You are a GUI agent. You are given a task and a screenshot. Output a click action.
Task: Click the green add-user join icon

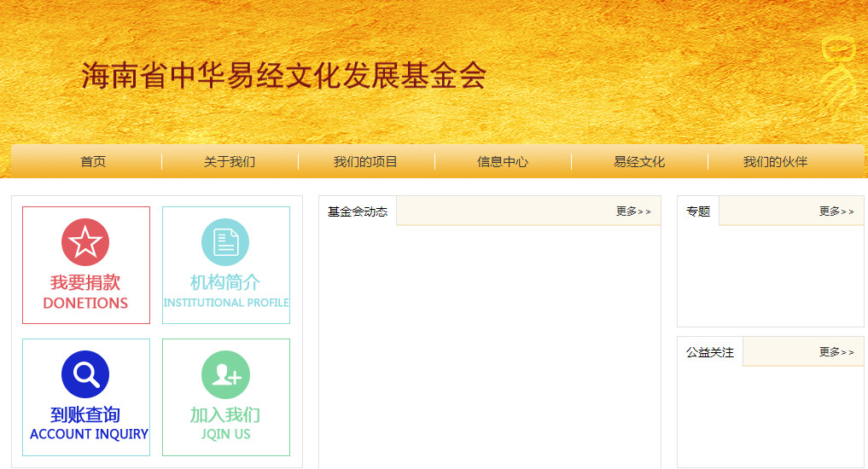tap(225, 374)
